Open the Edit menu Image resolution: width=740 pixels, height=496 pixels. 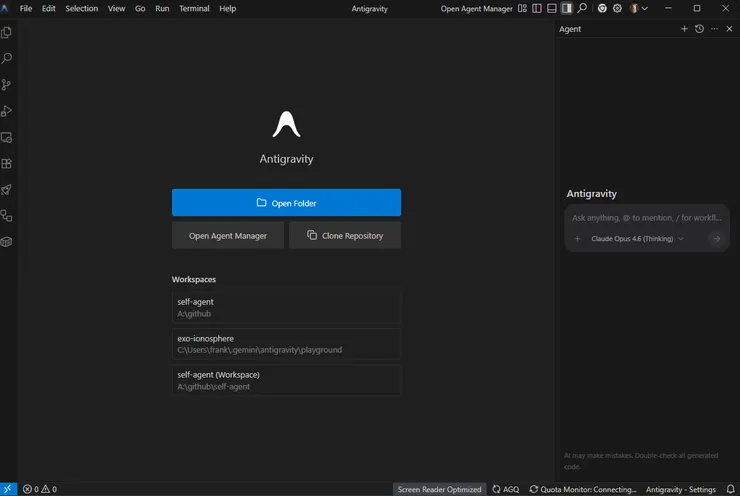pos(49,8)
